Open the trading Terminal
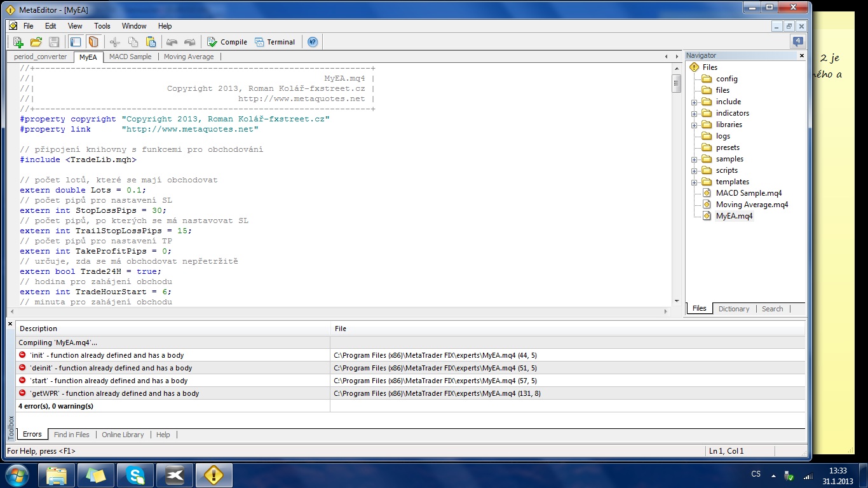 pos(275,42)
